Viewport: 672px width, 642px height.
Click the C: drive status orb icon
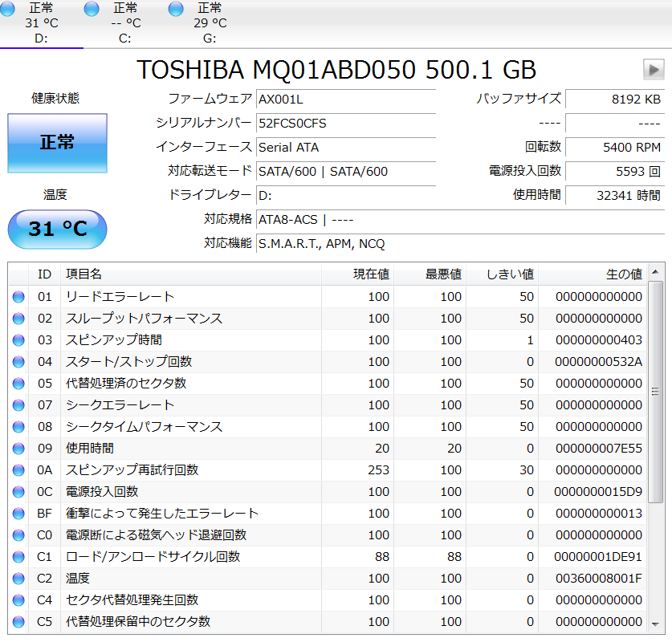coord(92,8)
